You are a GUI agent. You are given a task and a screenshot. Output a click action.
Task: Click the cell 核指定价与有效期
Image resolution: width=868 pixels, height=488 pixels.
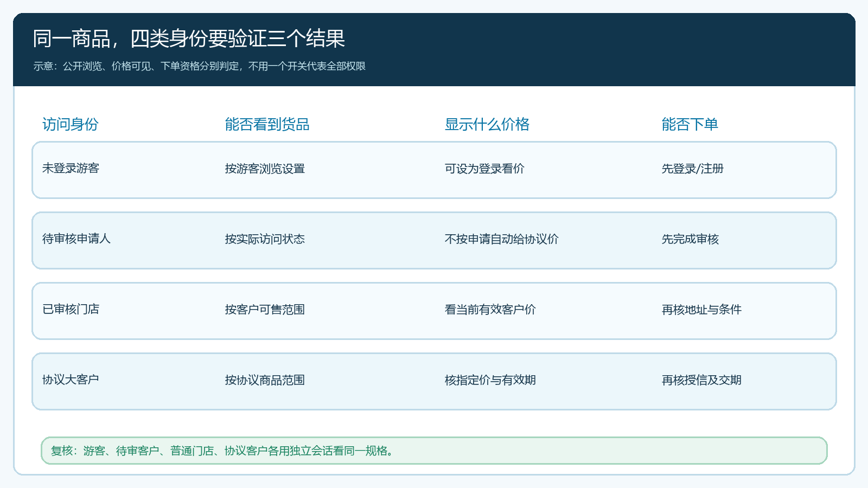(490, 380)
